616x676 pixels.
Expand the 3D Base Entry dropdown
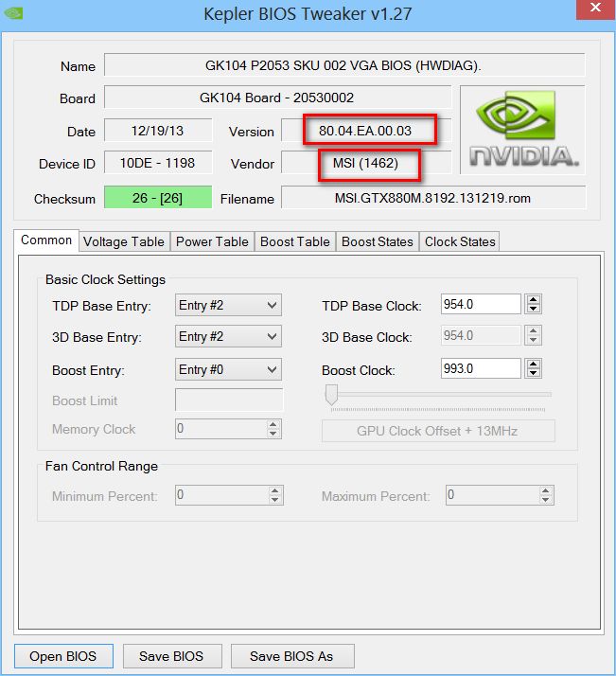228,337
